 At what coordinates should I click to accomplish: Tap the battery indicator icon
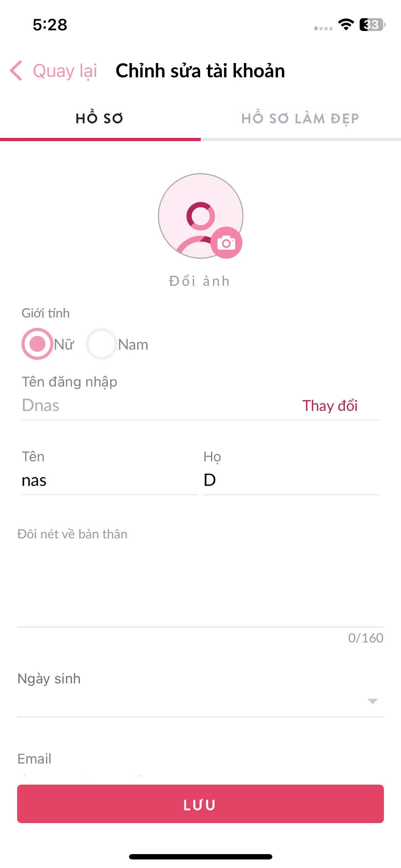pyautogui.click(x=372, y=25)
